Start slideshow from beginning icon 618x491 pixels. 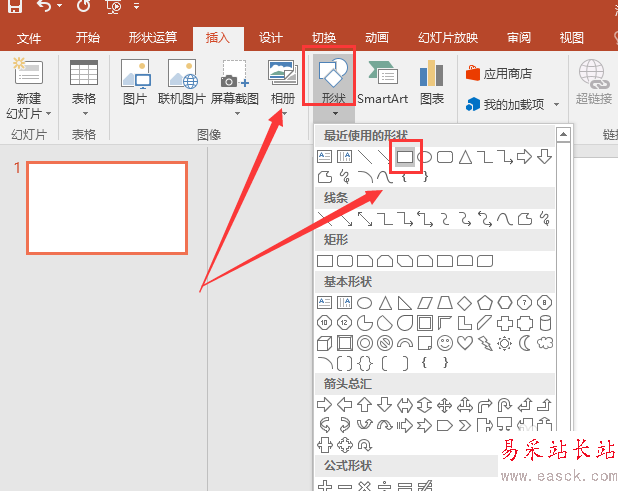point(114,6)
